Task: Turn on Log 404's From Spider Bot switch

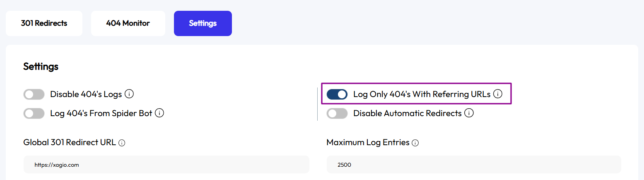Action: tap(34, 113)
